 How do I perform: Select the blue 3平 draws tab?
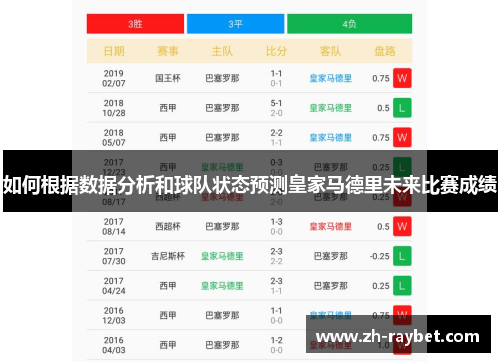click(x=235, y=24)
